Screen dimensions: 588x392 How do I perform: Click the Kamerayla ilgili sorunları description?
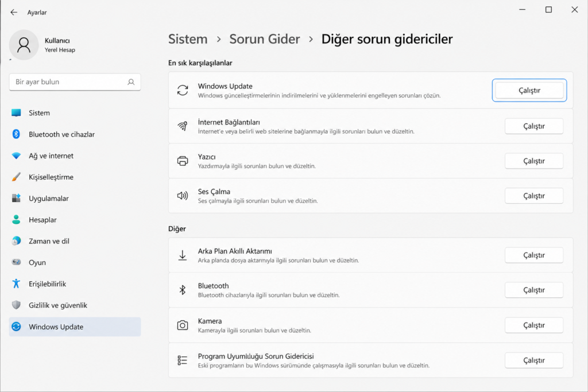click(x=254, y=331)
